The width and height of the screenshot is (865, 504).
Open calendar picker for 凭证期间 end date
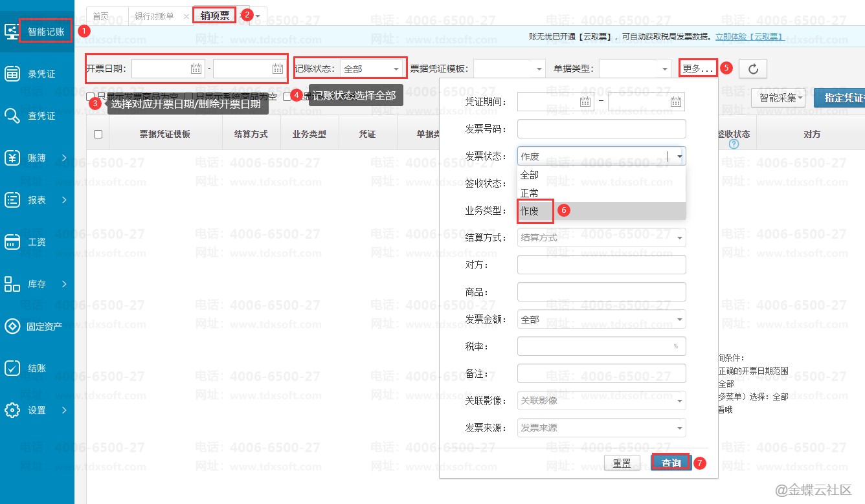(675, 102)
